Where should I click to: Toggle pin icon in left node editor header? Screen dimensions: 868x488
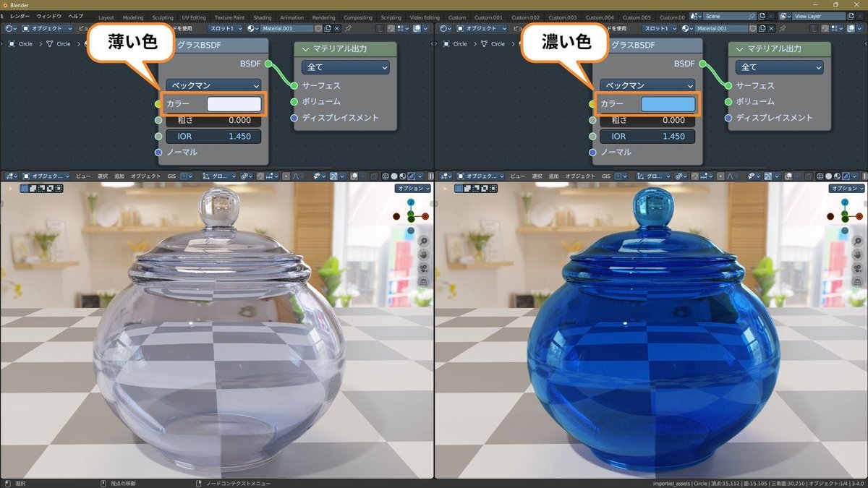tap(348, 28)
